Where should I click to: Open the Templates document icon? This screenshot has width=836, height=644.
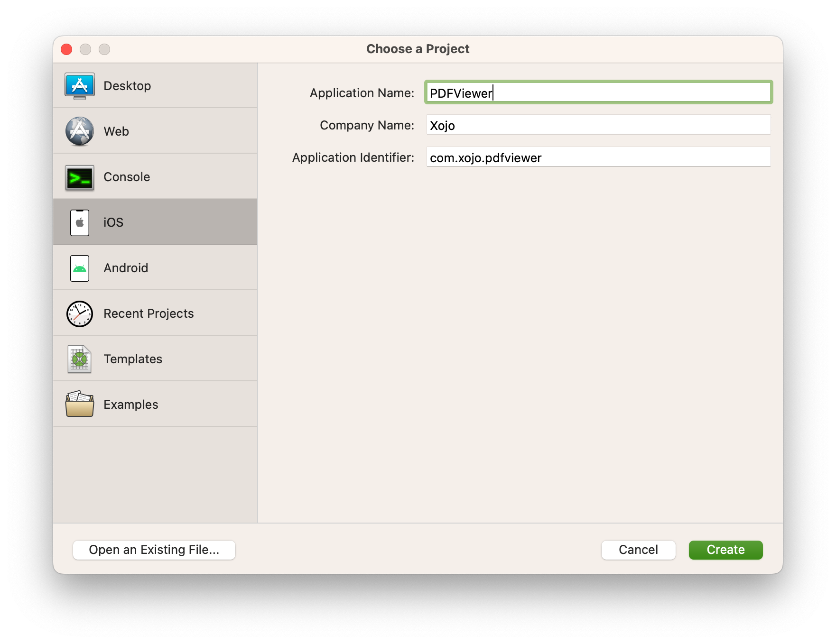coord(80,359)
